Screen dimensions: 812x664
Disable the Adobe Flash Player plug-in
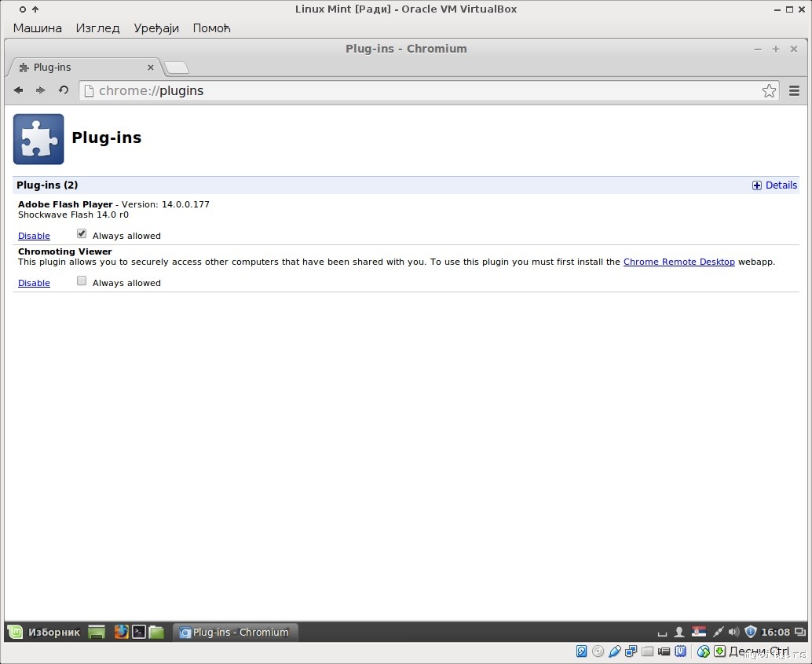35,236
